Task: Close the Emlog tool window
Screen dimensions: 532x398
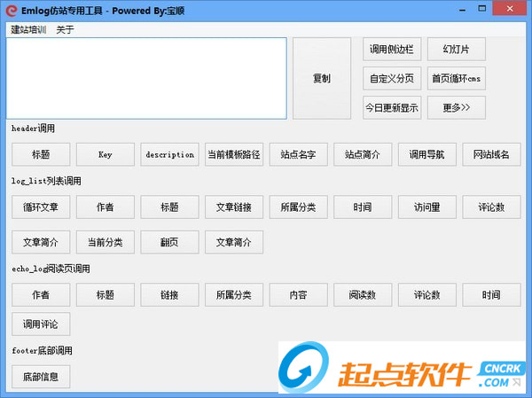Action: tap(510, 9)
